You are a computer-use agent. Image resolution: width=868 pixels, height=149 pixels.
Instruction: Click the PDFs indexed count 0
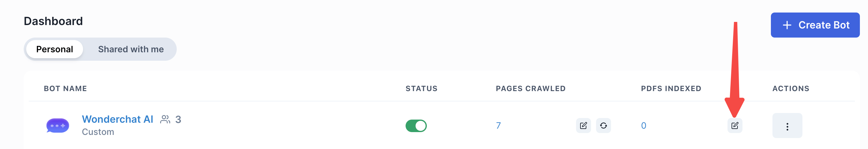[x=643, y=126]
